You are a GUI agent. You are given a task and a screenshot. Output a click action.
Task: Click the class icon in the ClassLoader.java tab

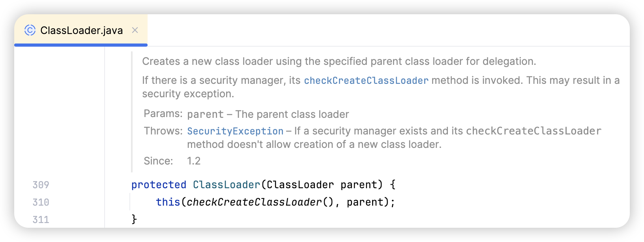[x=30, y=30]
